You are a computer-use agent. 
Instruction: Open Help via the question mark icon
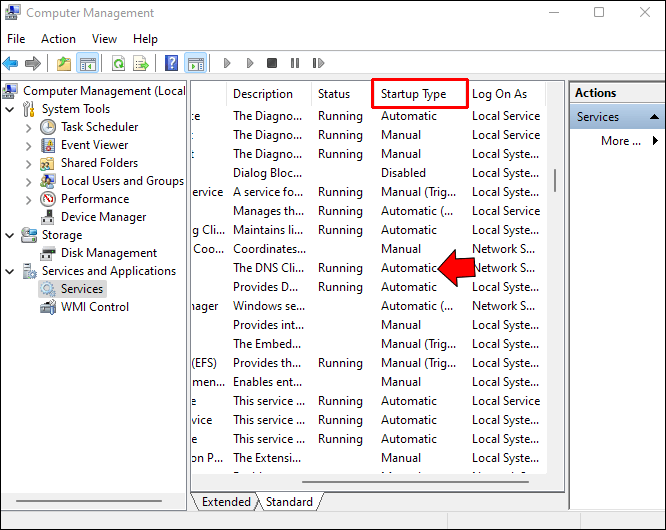(171, 64)
